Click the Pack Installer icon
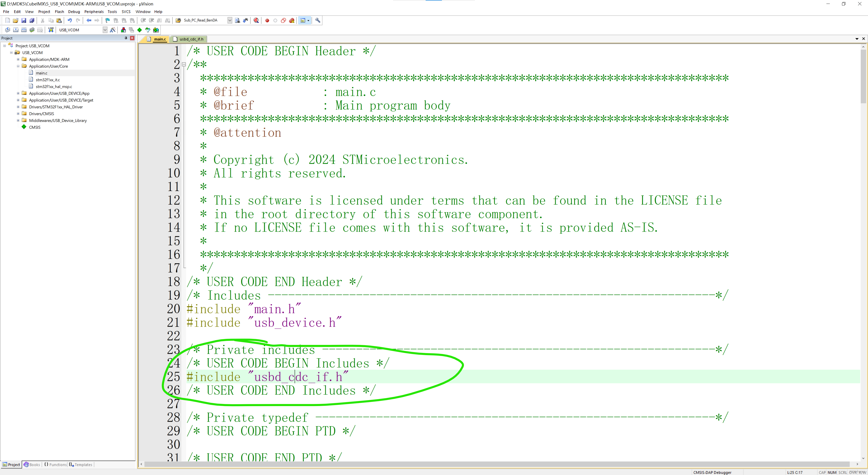The image size is (868, 475). coord(156,30)
